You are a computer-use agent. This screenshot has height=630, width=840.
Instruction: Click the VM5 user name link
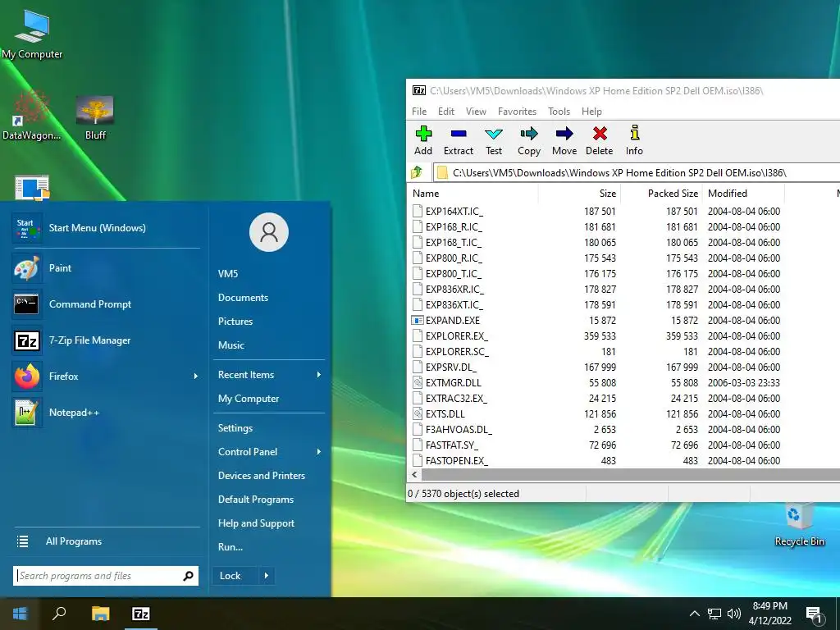tap(228, 274)
